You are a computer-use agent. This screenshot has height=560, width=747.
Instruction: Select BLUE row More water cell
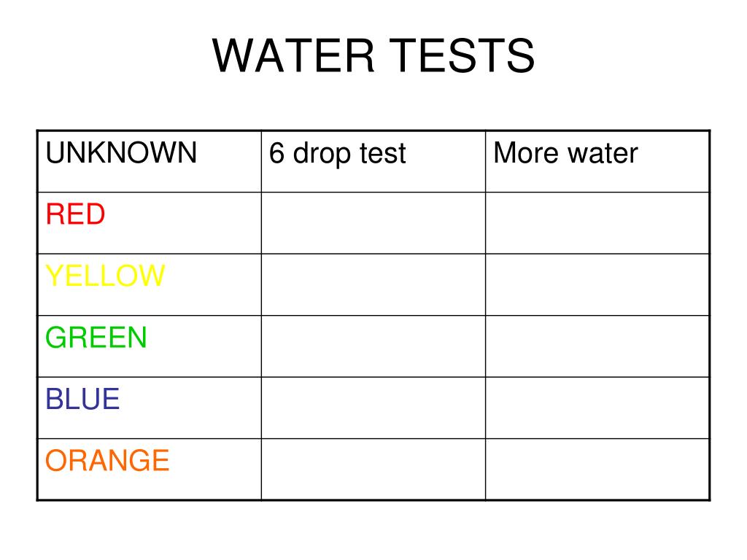(x=597, y=408)
